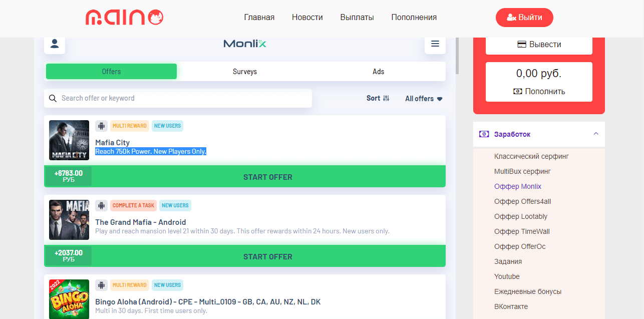Open the Monlix hamburger menu
This screenshot has height=319, width=644.
pos(435,44)
